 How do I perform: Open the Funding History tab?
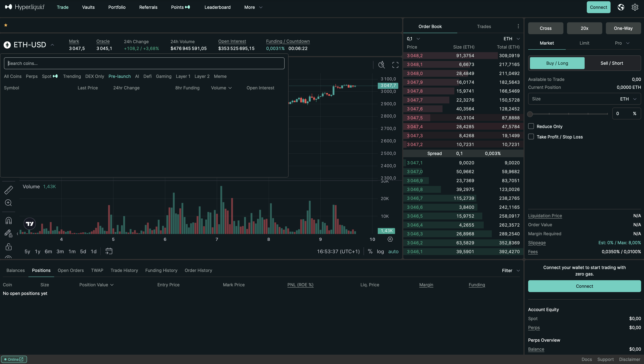coord(161,270)
